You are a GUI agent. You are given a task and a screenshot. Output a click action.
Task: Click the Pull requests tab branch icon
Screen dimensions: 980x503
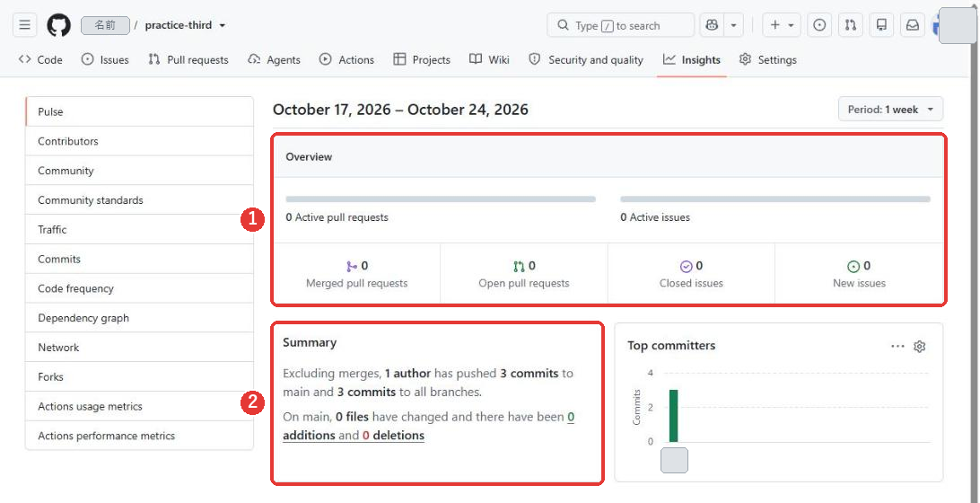tap(154, 59)
